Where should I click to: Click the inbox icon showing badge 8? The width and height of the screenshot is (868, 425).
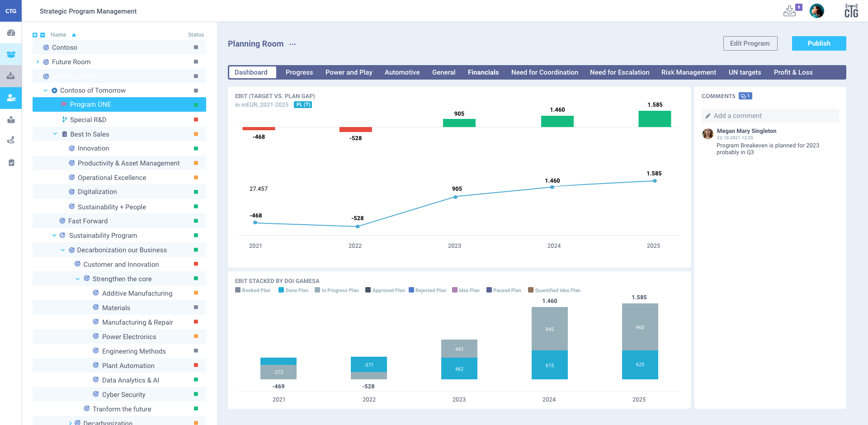[x=790, y=11]
